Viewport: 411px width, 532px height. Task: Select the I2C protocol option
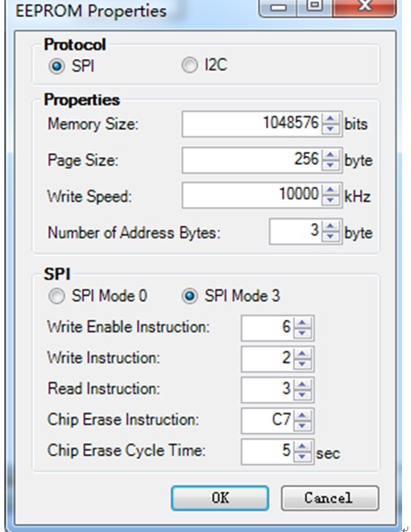(189, 64)
